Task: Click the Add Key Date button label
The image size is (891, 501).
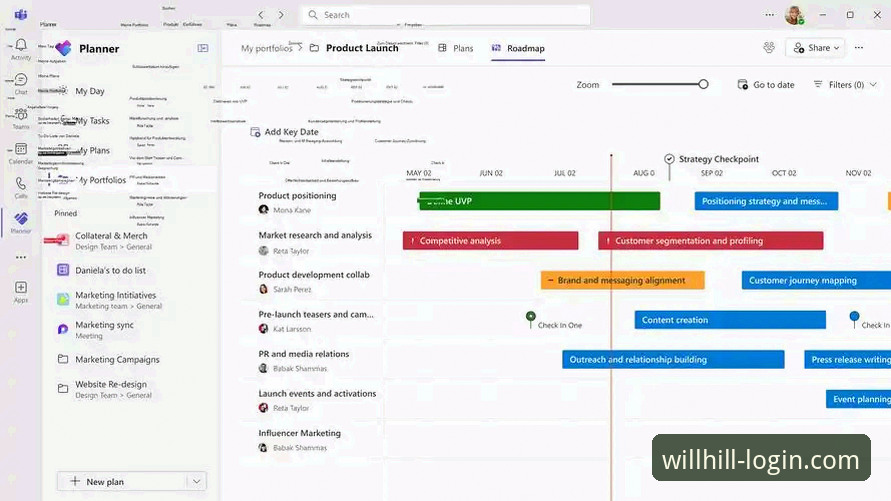Action: coord(292,132)
